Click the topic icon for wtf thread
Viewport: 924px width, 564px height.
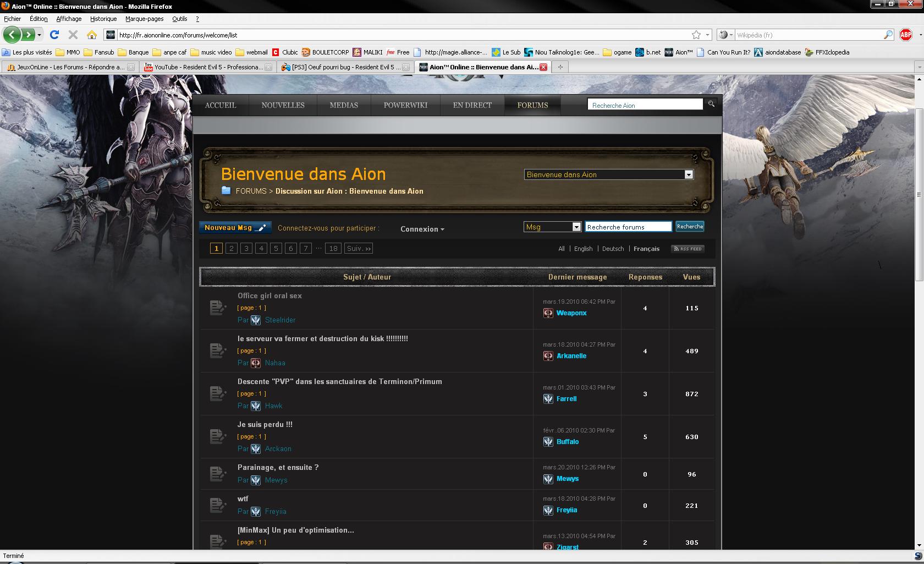pyautogui.click(x=218, y=505)
